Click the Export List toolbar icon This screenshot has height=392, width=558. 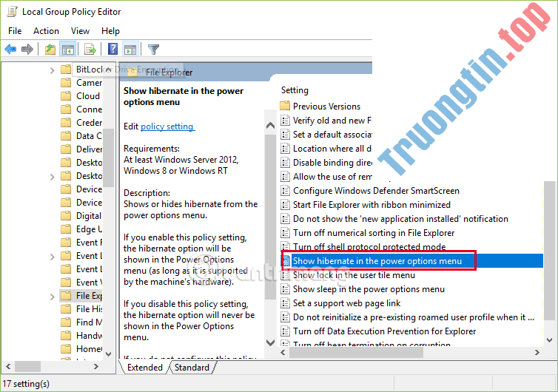tap(90, 49)
